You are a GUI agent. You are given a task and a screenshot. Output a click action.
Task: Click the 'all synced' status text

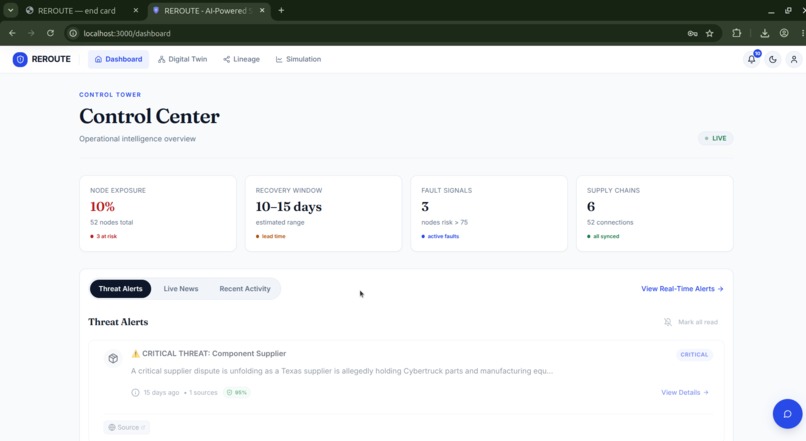click(606, 236)
